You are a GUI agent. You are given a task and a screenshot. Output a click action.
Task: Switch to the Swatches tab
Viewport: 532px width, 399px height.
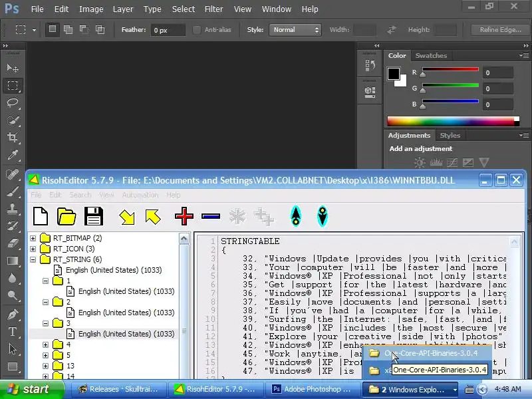click(x=431, y=55)
